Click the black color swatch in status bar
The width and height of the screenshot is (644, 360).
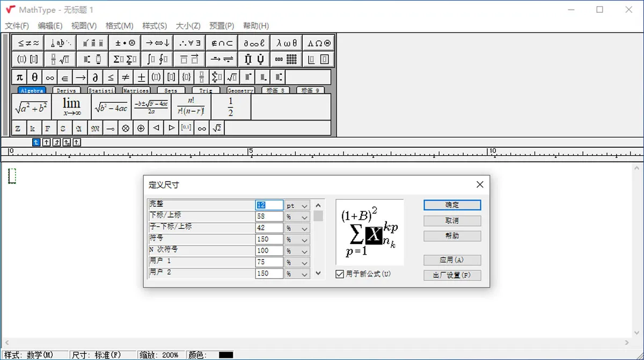(225, 355)
